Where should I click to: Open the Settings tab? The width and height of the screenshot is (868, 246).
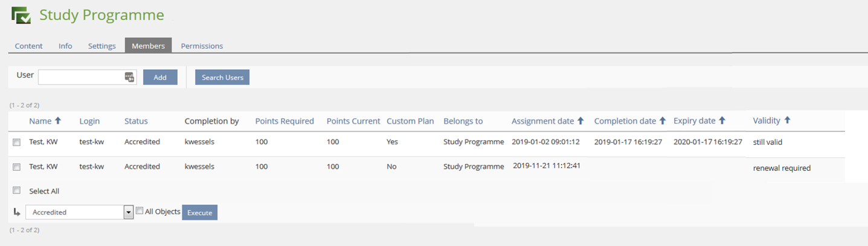tap(101, 46)
